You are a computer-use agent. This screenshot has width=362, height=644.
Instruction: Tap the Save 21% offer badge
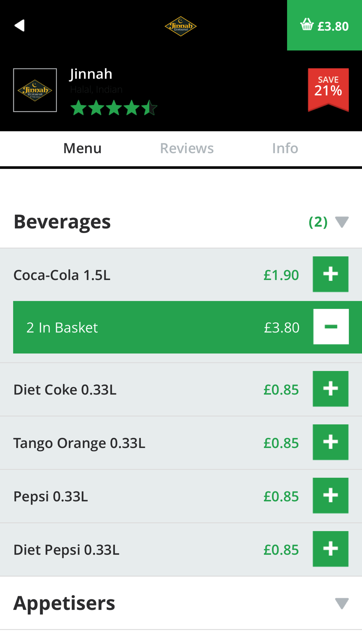tap(328, 89)
